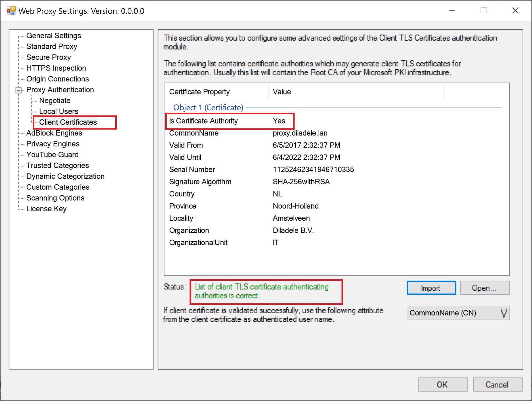
Task: Open AdBlock Engines settings
Action: tap(54, 133)
